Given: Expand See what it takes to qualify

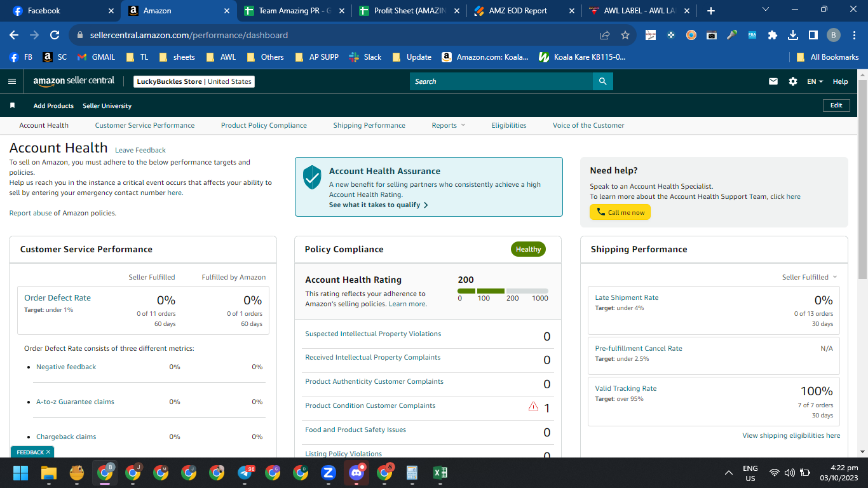Looking at the screenshot, I should 379,205.
